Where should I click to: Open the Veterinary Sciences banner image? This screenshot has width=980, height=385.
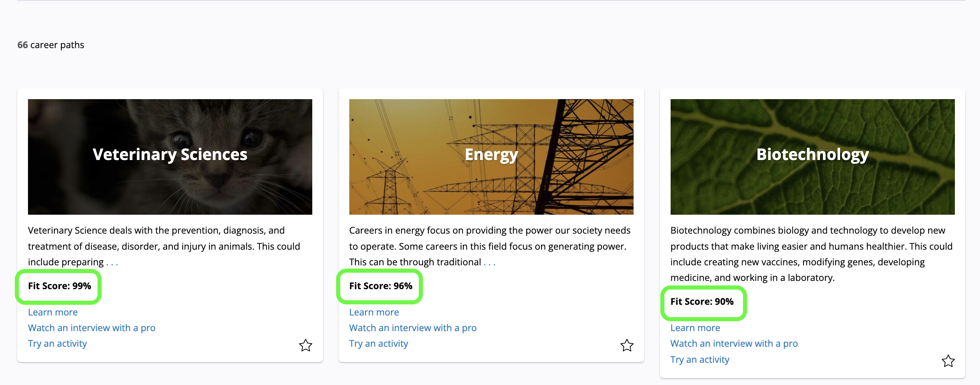[170, 157]
